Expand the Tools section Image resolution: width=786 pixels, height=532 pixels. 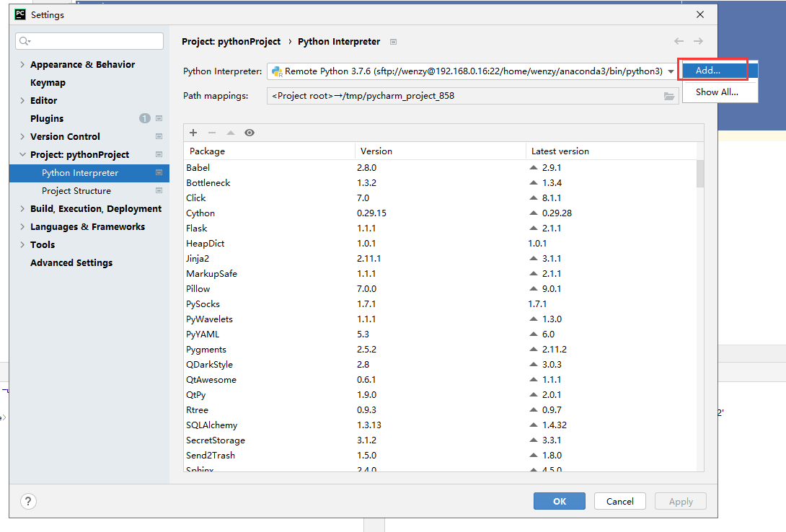(x=22, y=245)
